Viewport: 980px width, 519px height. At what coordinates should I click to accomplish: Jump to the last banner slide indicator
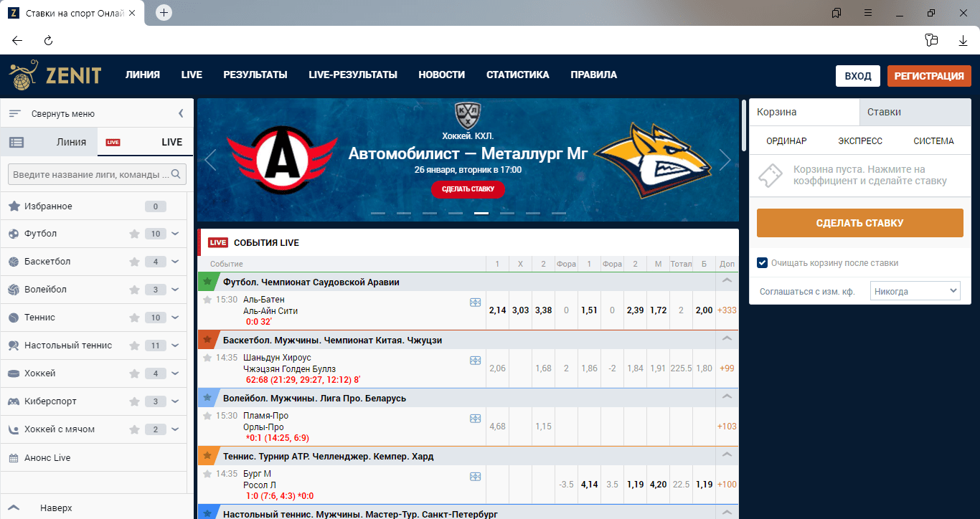[x=559, y=213]
